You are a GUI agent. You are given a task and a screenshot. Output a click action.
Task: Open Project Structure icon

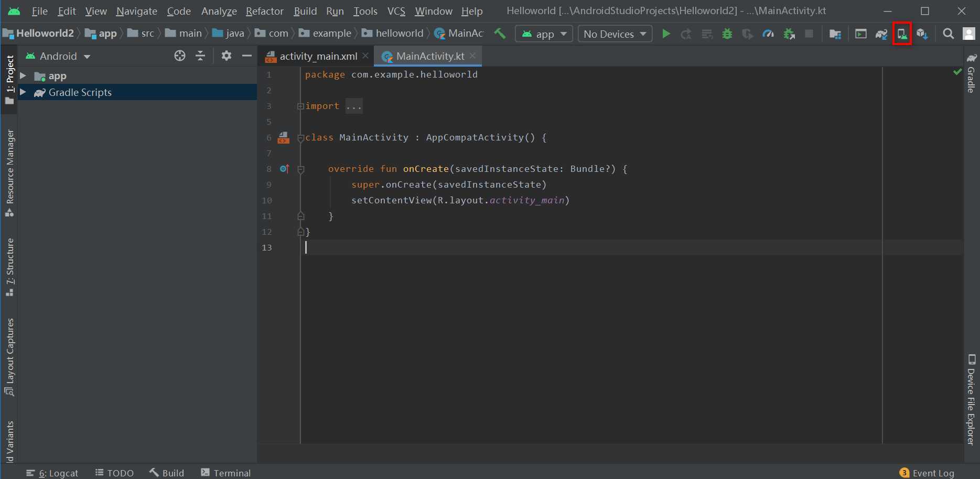[835, 34]
